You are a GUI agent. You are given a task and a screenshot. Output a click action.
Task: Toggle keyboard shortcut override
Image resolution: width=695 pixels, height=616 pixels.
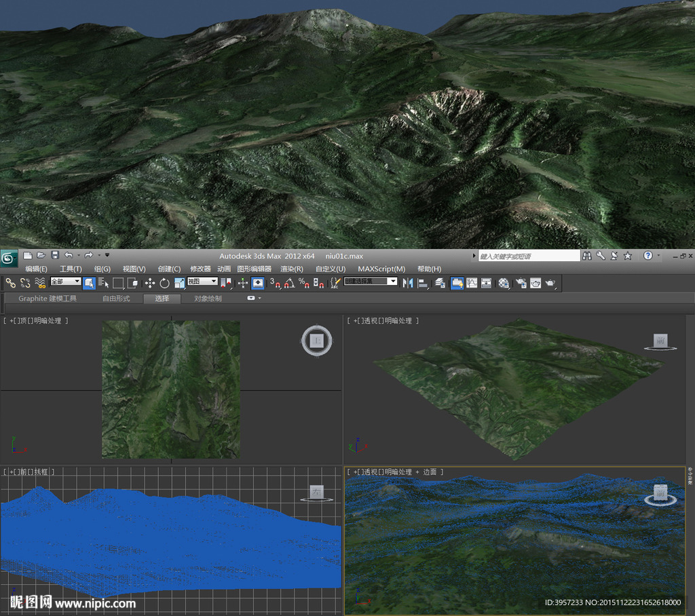pos(257,283)
